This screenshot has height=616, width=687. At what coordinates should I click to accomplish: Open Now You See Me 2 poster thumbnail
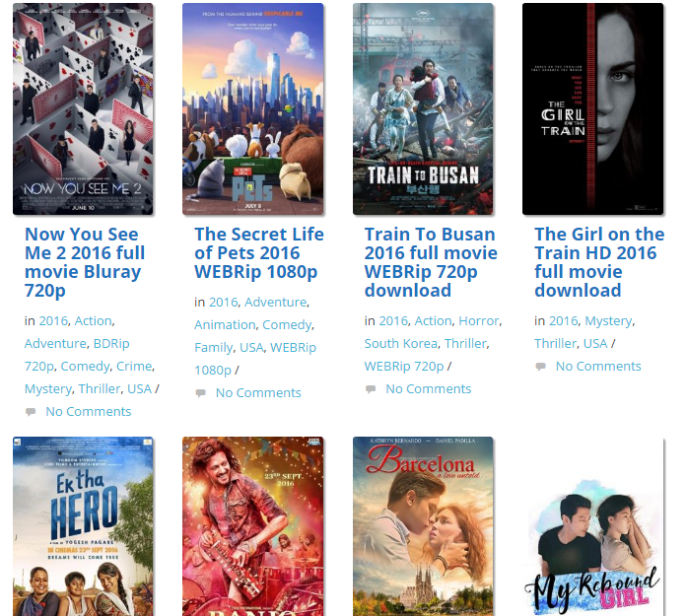[83, 108]
